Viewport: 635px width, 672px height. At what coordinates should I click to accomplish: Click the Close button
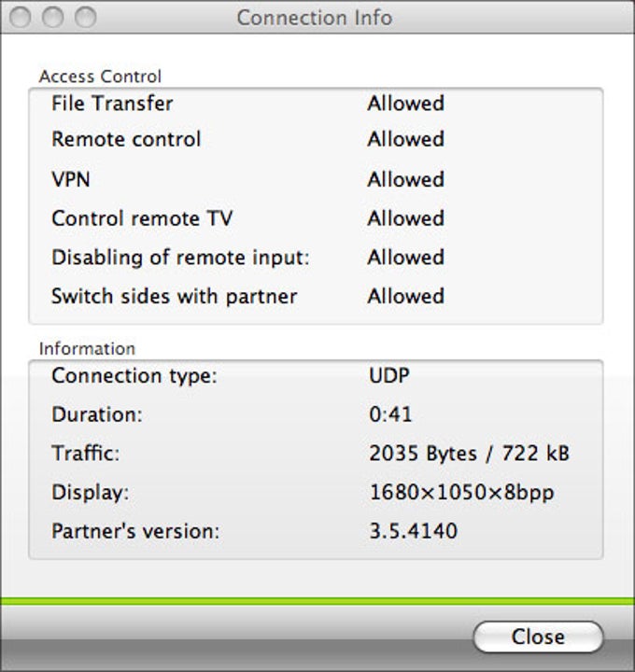(x=538, y=637)
